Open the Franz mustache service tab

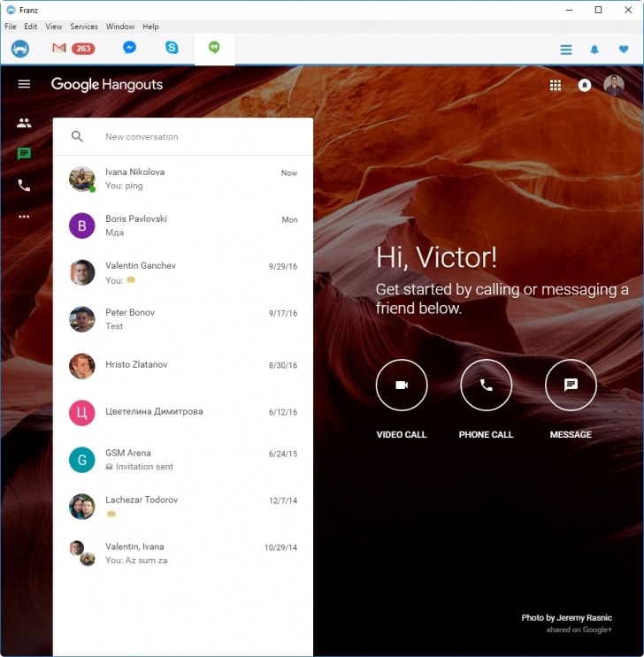pos(20,49)
